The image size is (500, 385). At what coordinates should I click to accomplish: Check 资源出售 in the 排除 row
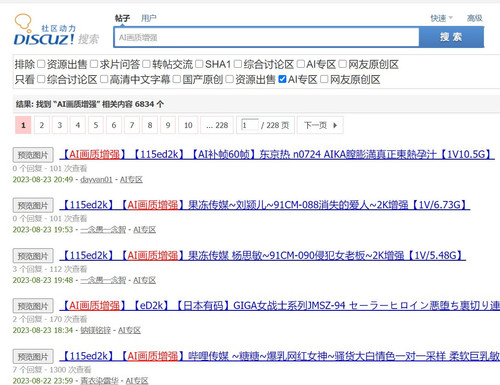click(x=41, y=64)
